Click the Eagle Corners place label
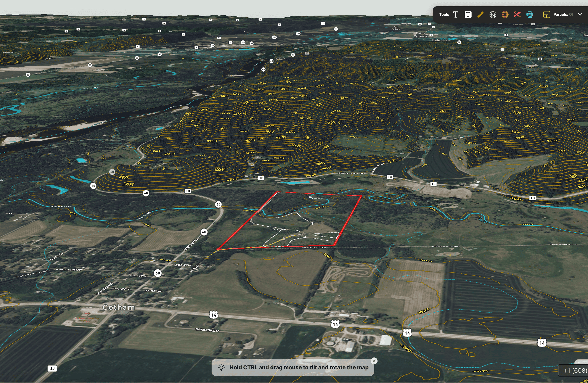 (x=421, y=35)
